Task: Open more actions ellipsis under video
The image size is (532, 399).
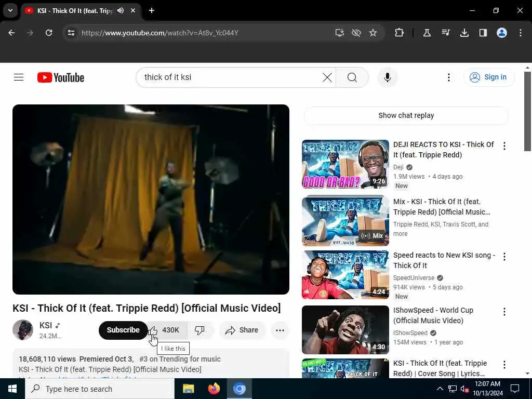Action: (x=280, y=330)
